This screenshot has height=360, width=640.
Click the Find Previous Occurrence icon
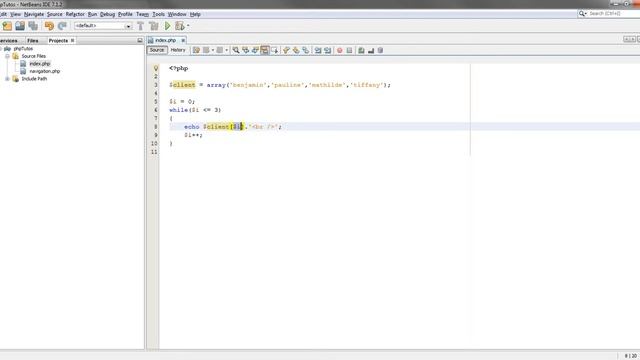tap(246, 50)
